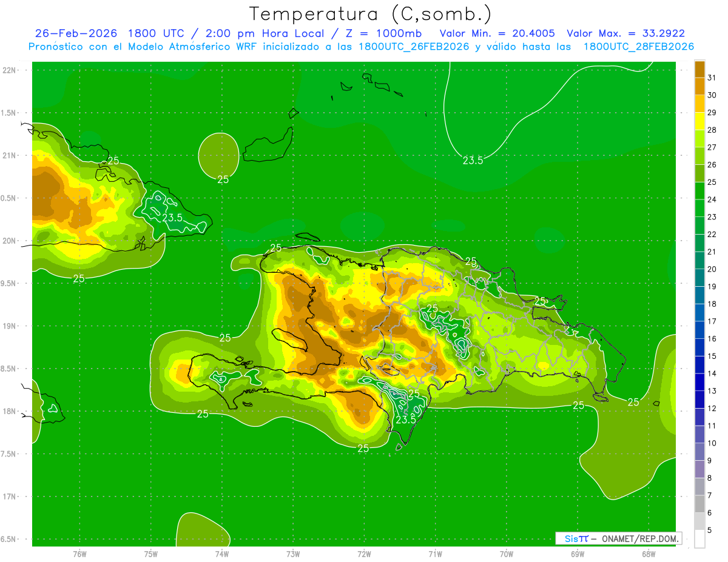Viewport: 728px width, 562px height.
Task: Click "Valor Max. = 33.2922"
Action: point(625,33)
